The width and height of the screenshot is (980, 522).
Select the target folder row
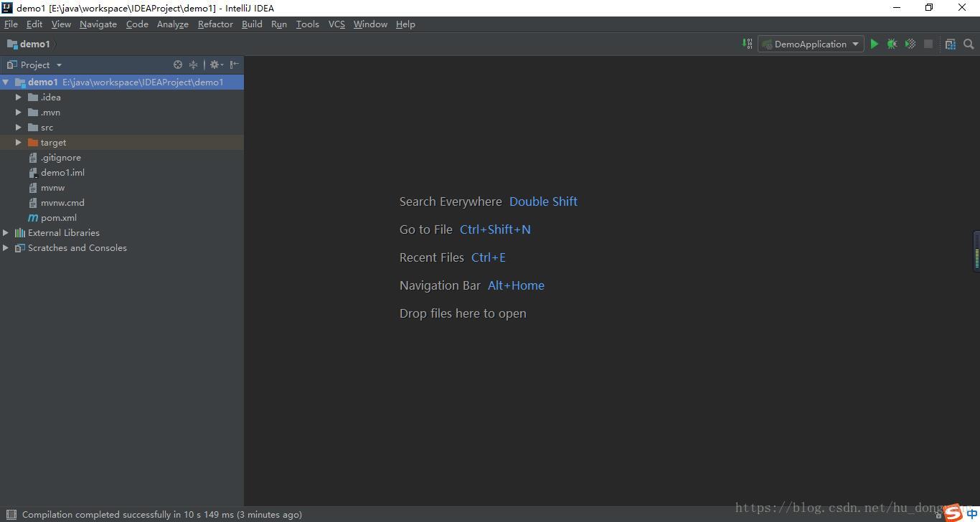point(122,142)
